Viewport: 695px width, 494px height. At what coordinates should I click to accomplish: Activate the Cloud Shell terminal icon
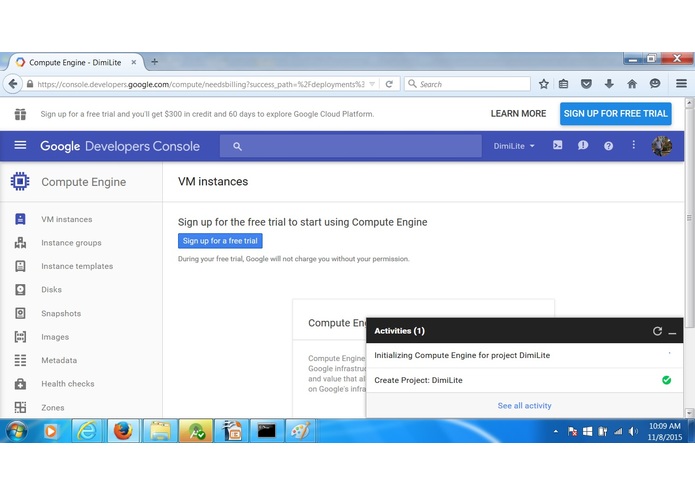click(x=558, y=145)
